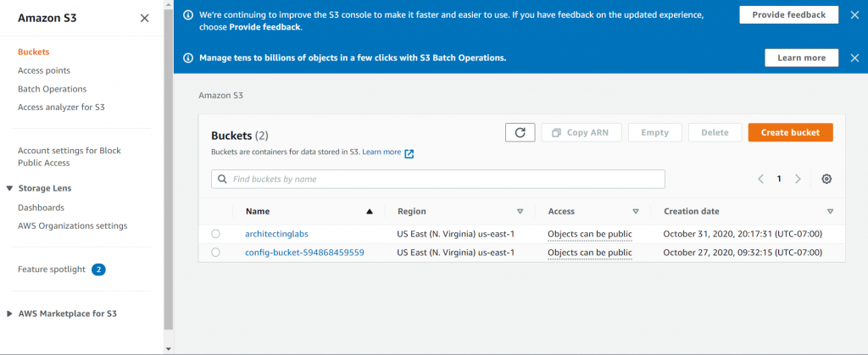
Task: Open Batch Operations in sidebar
Action: [52, 89]
